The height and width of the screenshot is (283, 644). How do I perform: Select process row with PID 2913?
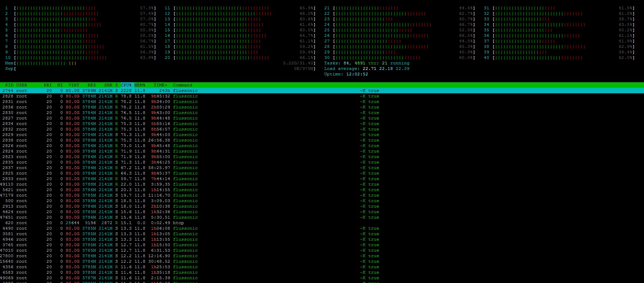[x=322, y=206]
